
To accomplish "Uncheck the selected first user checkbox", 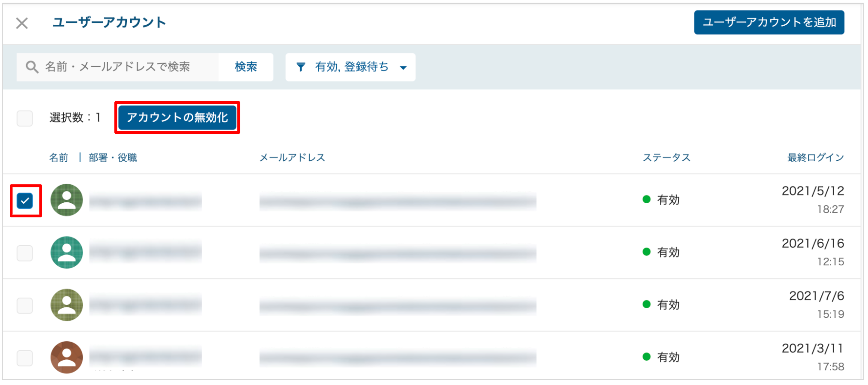I will click(25, 201).
